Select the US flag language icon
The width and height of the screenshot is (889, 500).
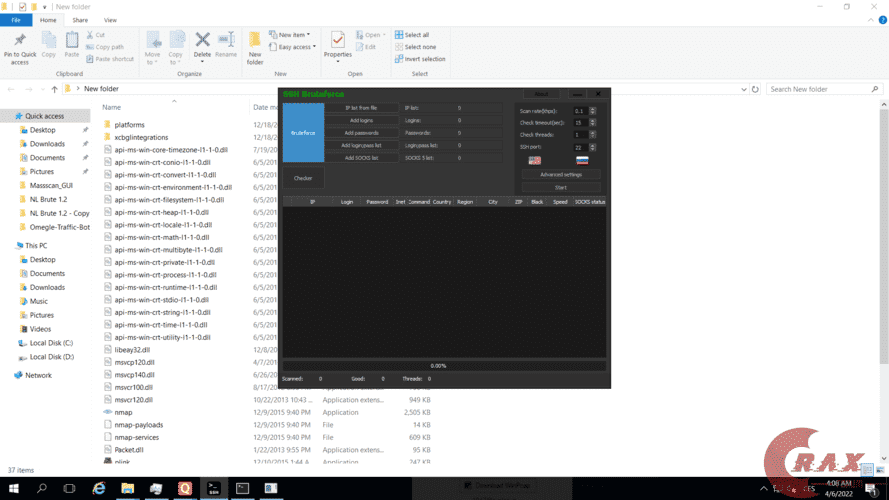tap(535, 160)
